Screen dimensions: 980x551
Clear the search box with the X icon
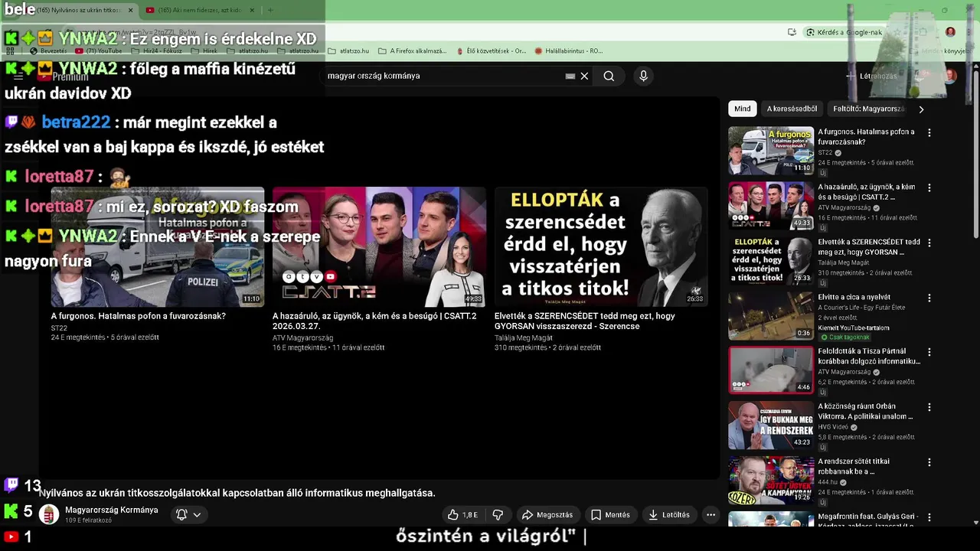(x=584, y=76)
